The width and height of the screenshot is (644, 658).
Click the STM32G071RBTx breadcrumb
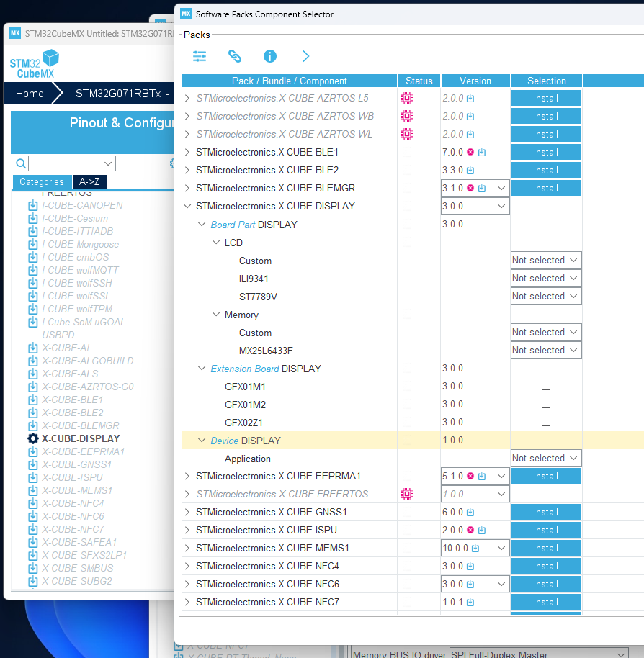point(118,94)
